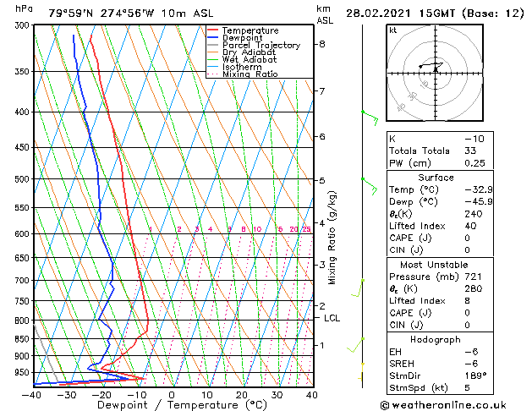This screenshot has height=411, width=532.
Task: Click the Mixing Ratio legend entry
Action: point(250,74)
